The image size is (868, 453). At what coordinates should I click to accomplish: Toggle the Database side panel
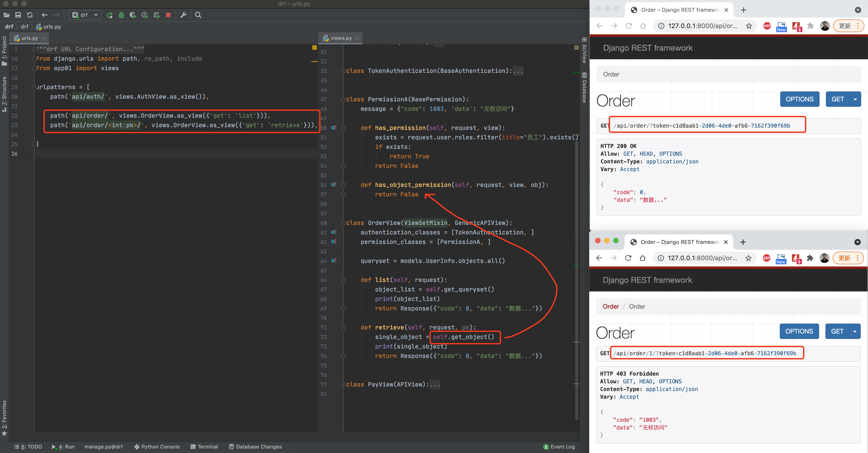click(584, 88)
